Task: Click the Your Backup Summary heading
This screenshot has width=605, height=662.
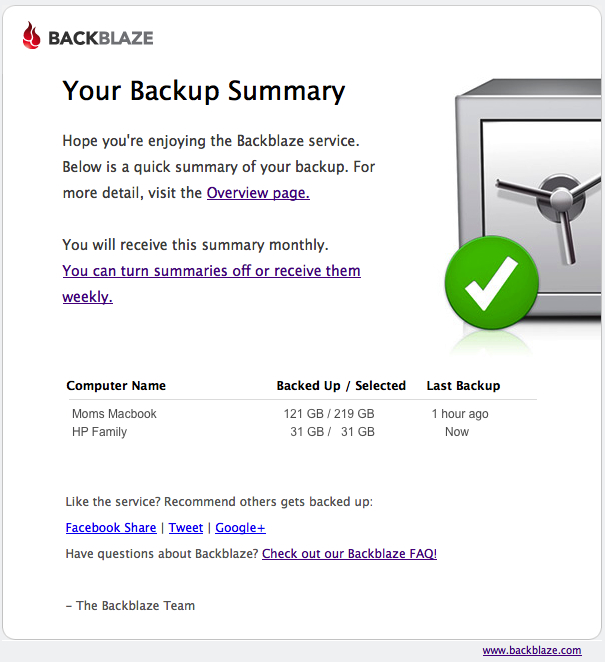Action: click(204, 91)
